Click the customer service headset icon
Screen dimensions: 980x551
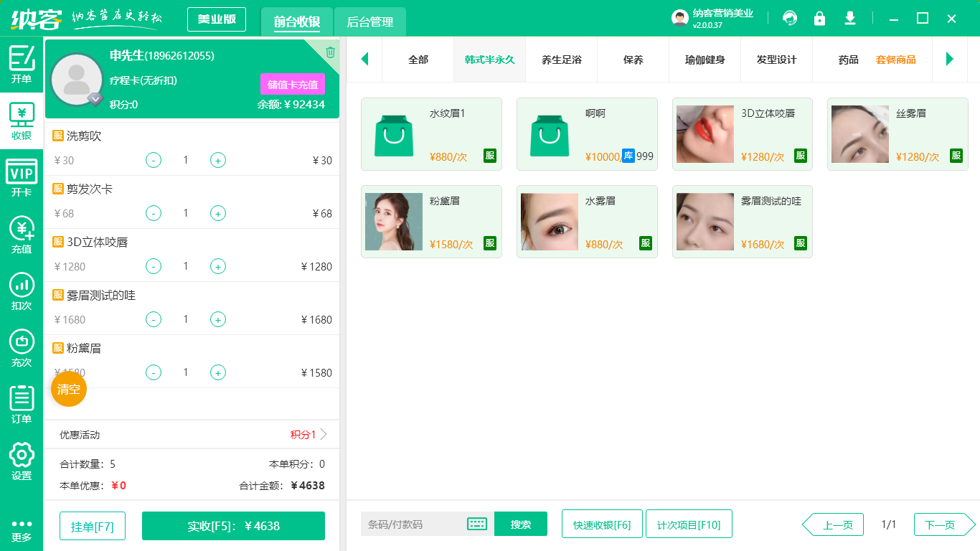tap(790, 19)
